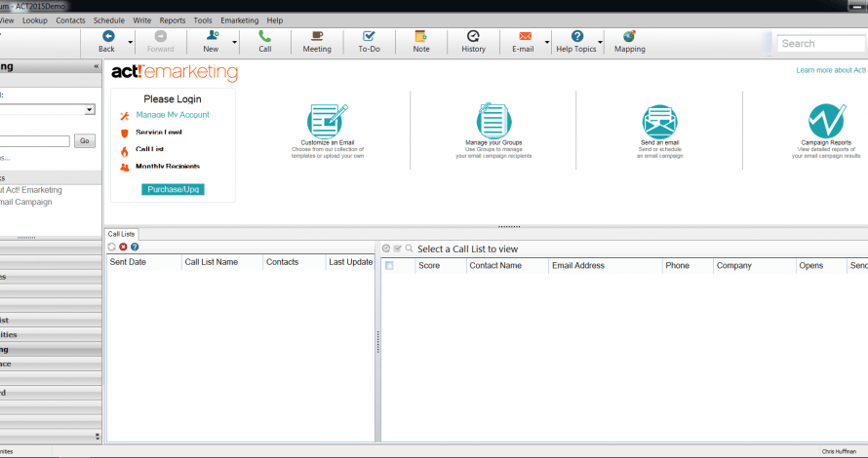868x458 pixels.
Task: Click the Purchase/Upg button
Action: point(173,189)
